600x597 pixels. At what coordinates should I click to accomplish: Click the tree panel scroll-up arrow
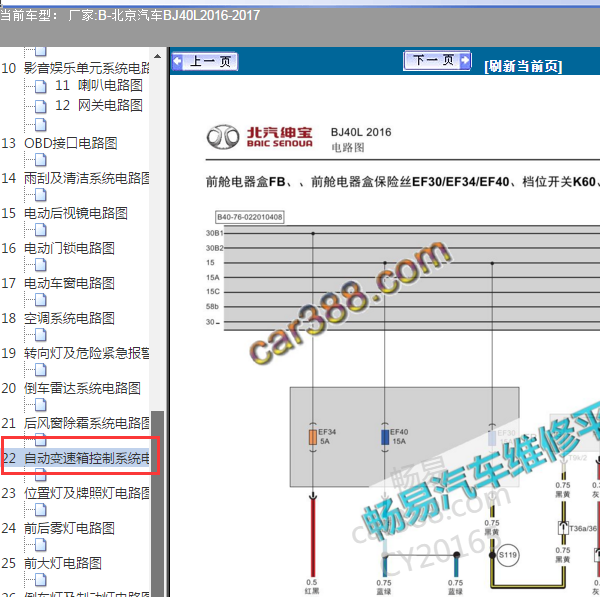157,56
